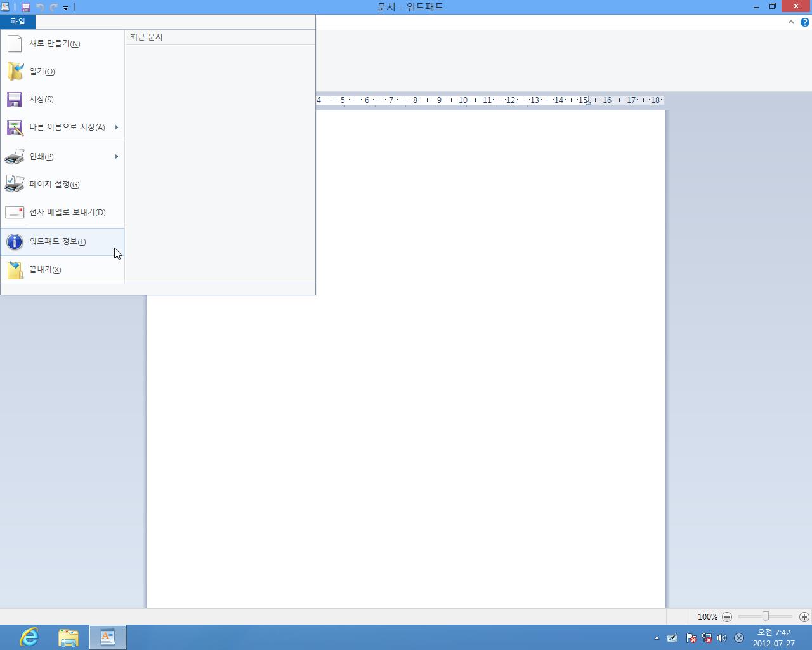Click the Action Center flag tray icon
Viewport: 812px width, 650px height.
691,638
